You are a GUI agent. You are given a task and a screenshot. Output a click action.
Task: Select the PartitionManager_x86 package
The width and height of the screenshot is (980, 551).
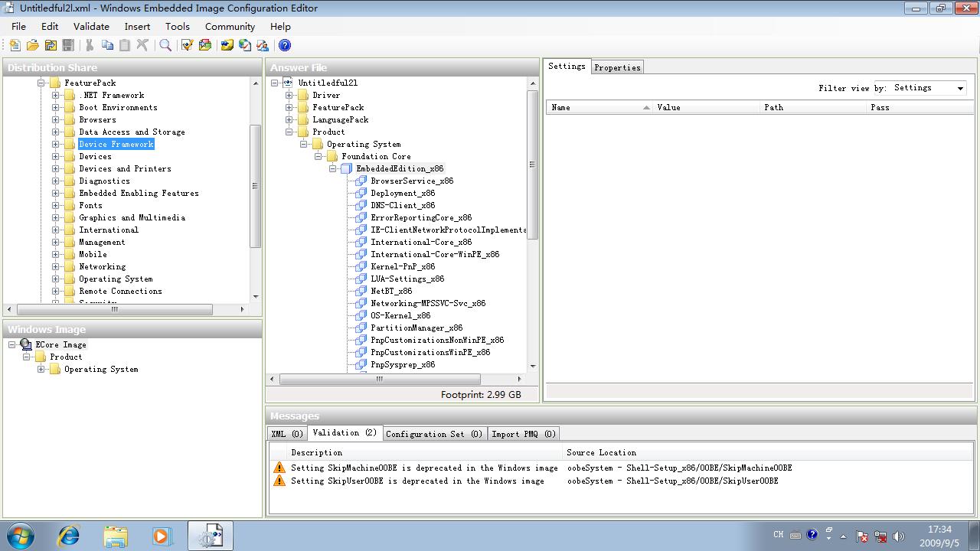tap(416, 328)
